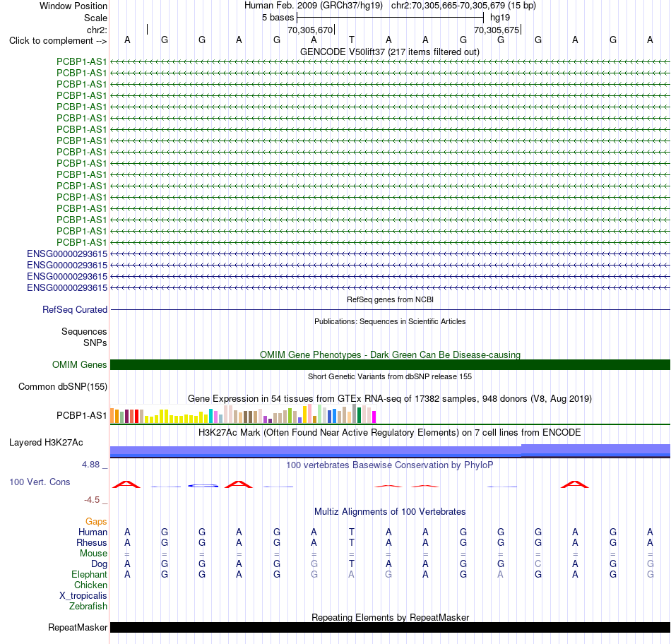Screen dimensions: 671x644
Task: Select the Common dbSNP(155) label
Action: [x=62, y=386]
